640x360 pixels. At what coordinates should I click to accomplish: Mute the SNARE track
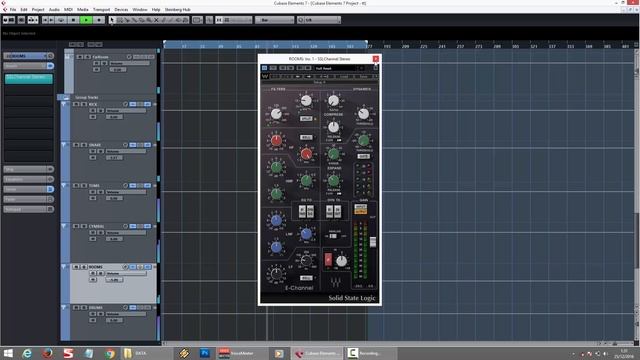click(x=76, y=145)
